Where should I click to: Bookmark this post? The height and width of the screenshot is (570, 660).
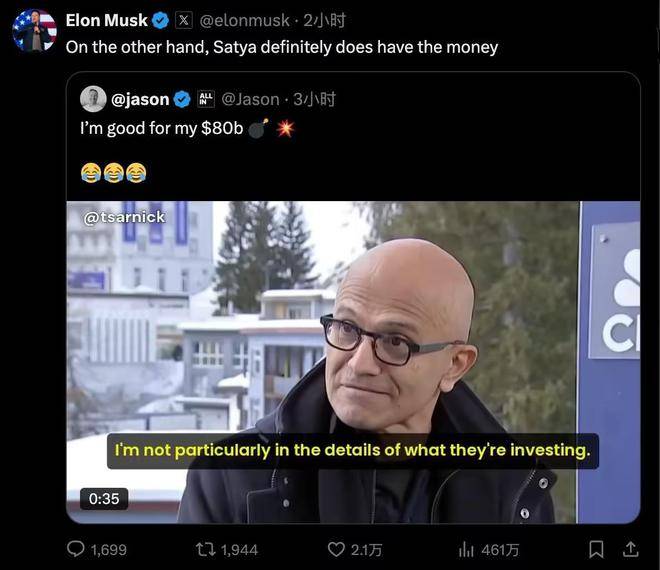click(x=596, y=548)
